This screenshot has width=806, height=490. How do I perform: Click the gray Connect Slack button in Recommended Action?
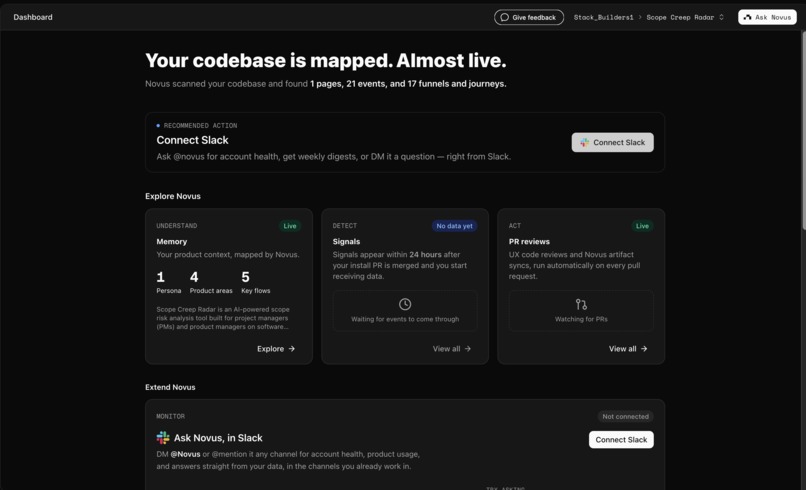[612, 142]
